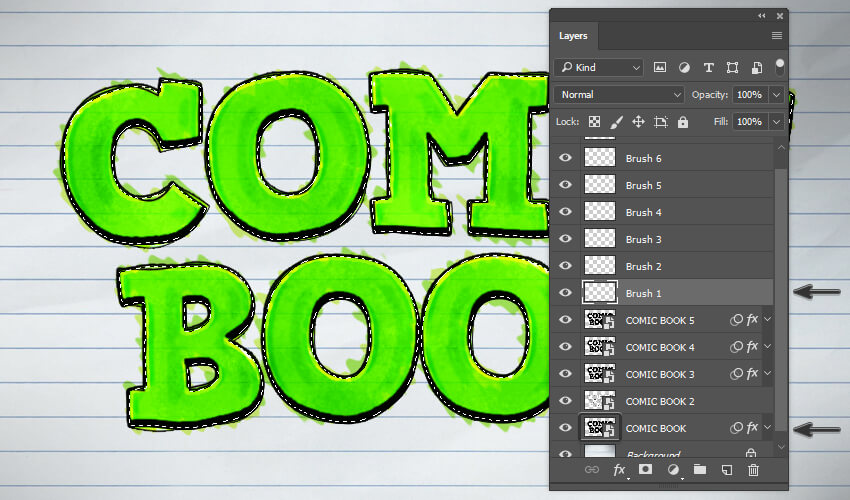
Task: Select the COMIC BOOK 2 layer name
Action: [x=660, y=401]
